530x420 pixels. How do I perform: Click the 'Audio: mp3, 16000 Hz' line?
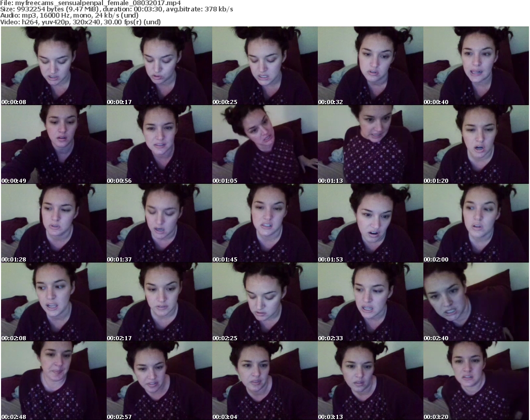coord(69,16)
